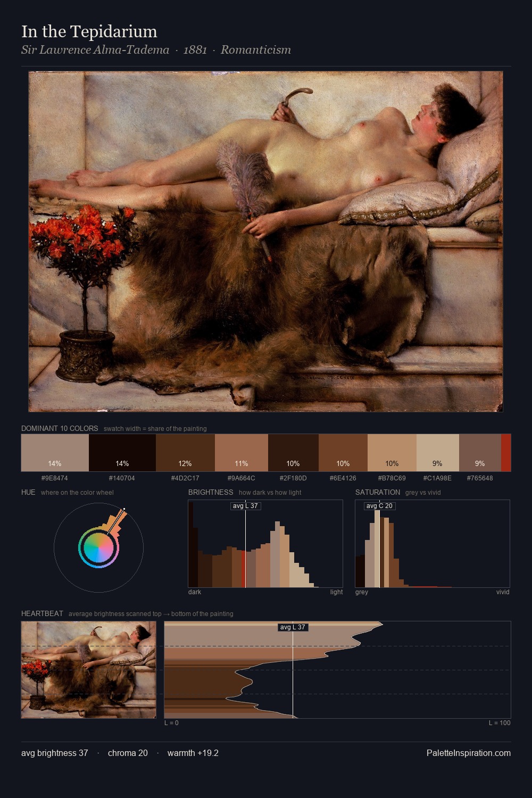
Task: Click the 'DOMINANT 10 COLORS' heading
Action: pos(60,428)
